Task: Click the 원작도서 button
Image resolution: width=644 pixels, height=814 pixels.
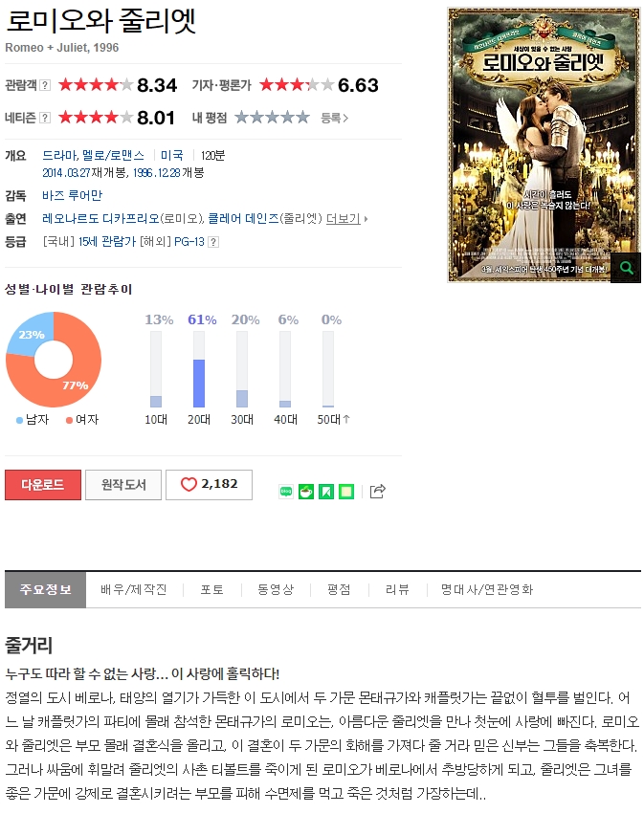Action: (123, 485)
